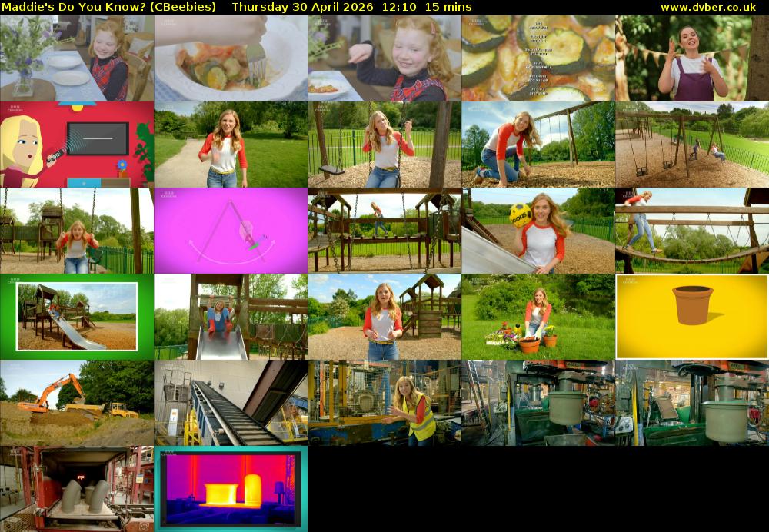
Task: Open thermal camera image thumbnail
Action: (231, 489)
